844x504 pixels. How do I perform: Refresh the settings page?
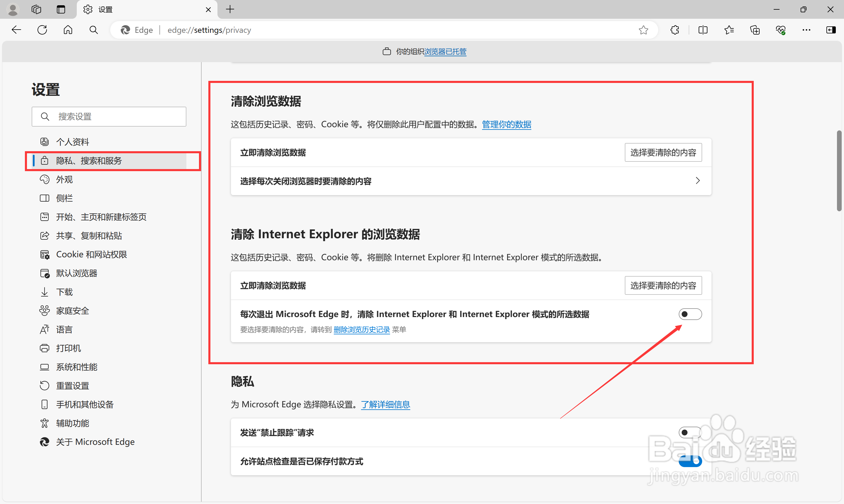(42, 30)
